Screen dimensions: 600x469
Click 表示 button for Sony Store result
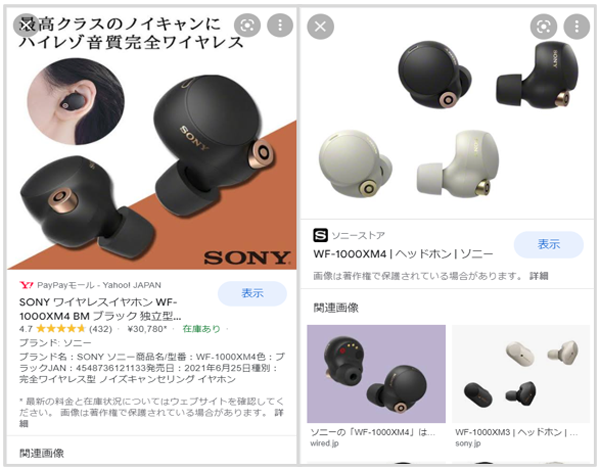[x=548, y=244]
